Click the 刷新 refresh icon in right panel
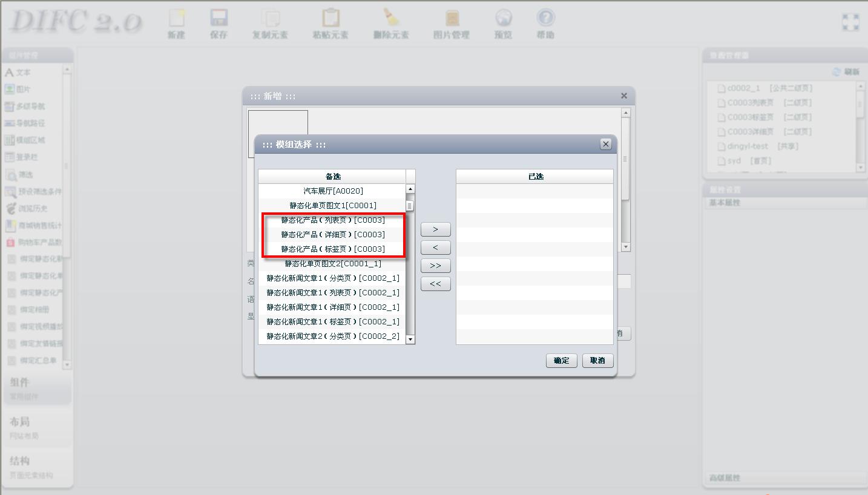Image resolution: width=868 pixels, height=495 pixels. 837,71
